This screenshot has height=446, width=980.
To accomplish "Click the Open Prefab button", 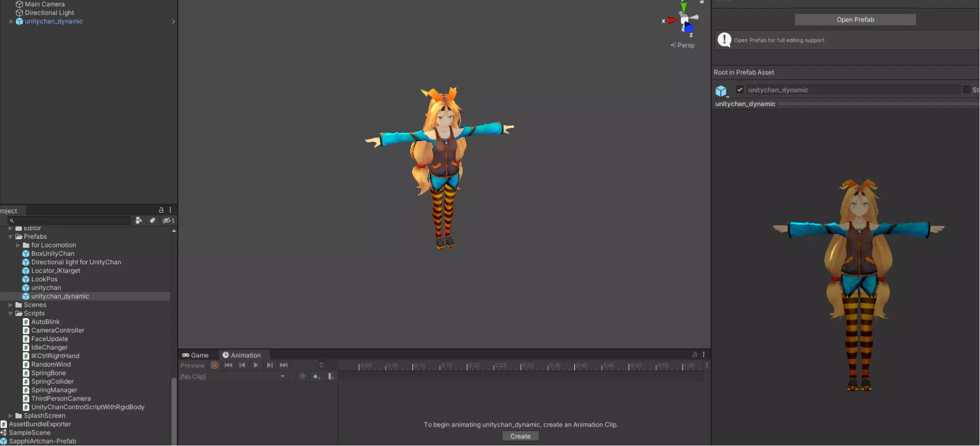I will point(855,19).
